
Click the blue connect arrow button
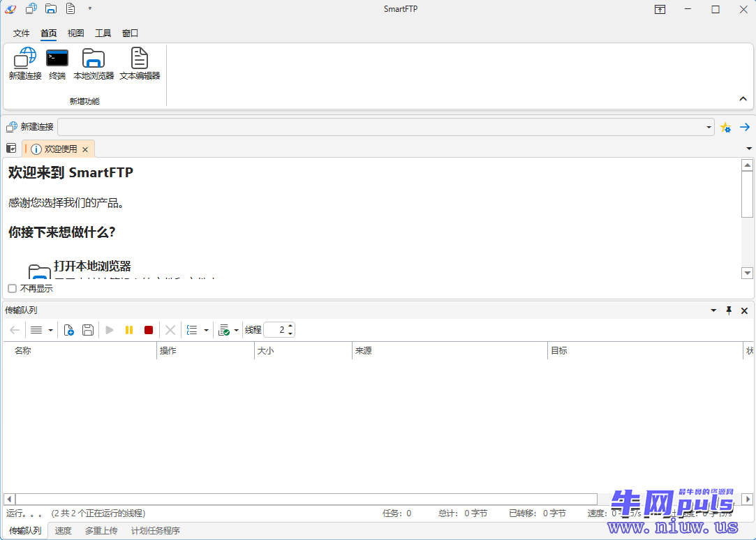coord(745,127)
